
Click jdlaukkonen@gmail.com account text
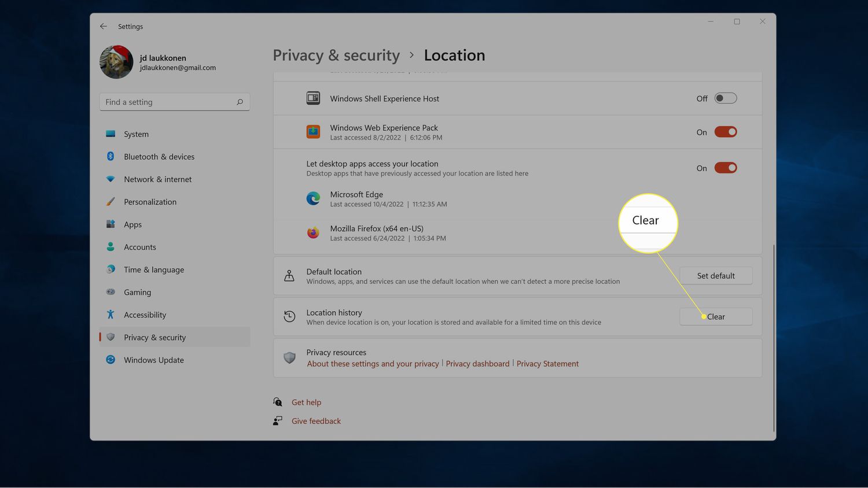[178, 68]
